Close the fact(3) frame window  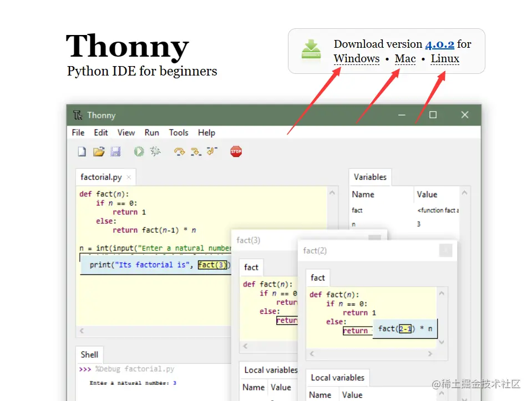(374, 238)
